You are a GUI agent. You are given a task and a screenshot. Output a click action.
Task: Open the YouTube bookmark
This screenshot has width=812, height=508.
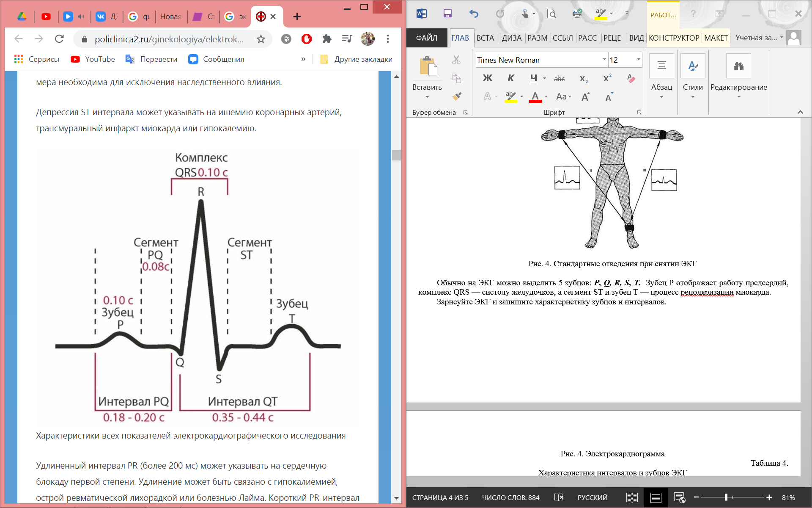coord(93,59)
